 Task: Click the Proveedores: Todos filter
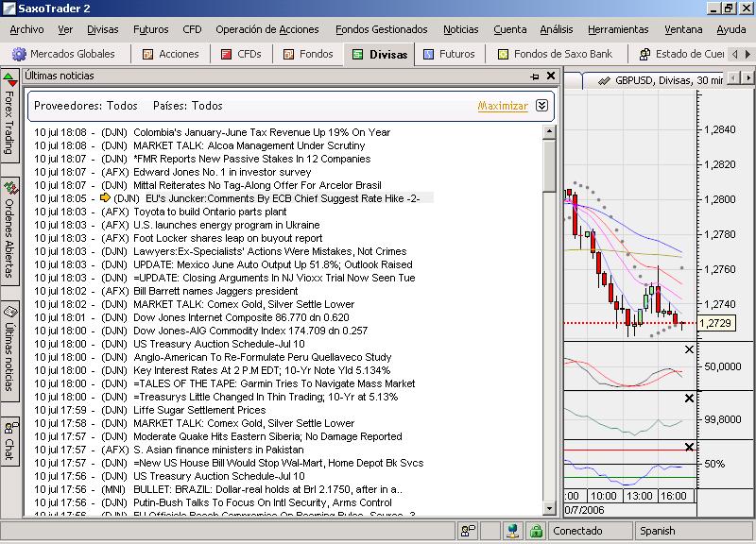86,106
